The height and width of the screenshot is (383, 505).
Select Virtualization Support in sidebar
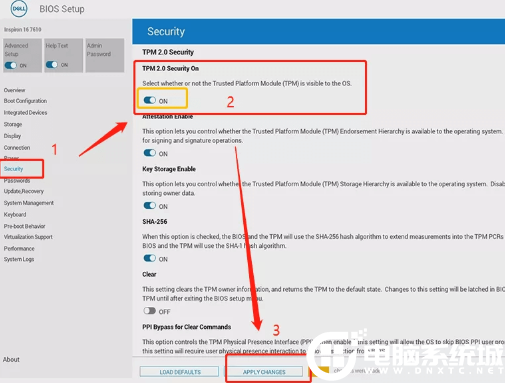28,237
